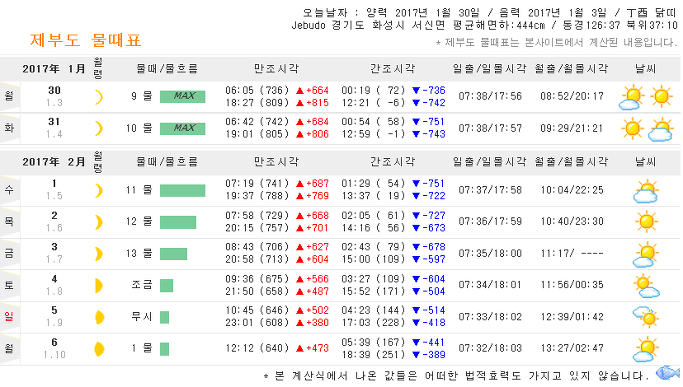Click the weather icon for February 1
The width and height of the screenshot is (683, 387).
pyautogui.click(x=646, y=191)
